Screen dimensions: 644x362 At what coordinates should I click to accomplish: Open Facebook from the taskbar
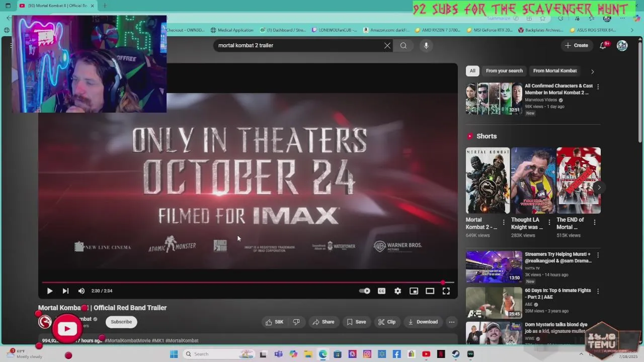point(396,354)
